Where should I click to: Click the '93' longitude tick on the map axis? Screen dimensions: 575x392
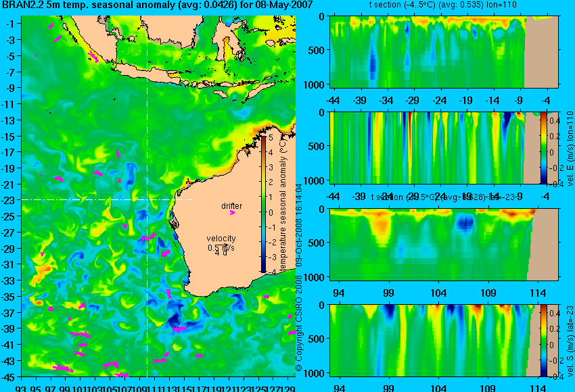21,389
